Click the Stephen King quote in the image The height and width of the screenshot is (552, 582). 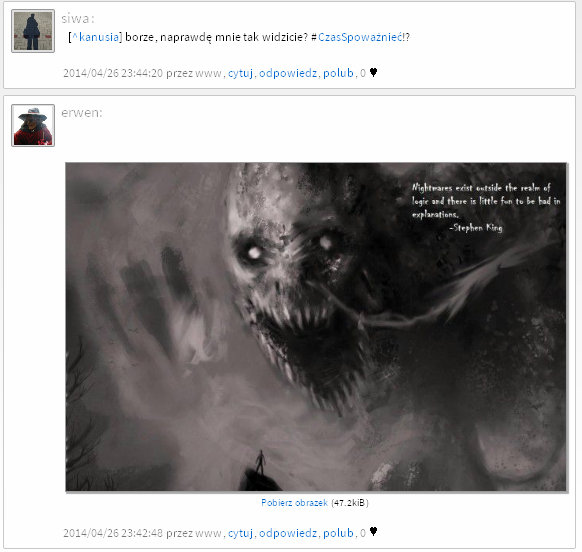click(486, 208)
